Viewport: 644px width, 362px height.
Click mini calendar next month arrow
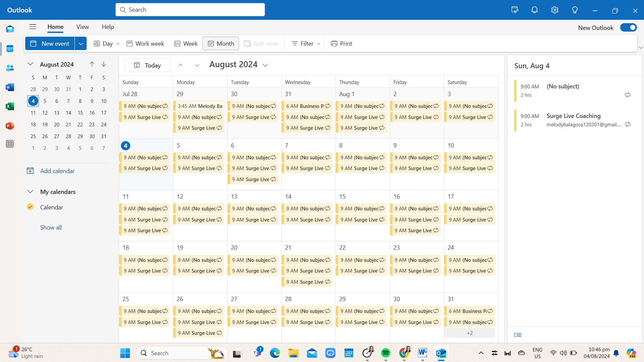[104, 64]
